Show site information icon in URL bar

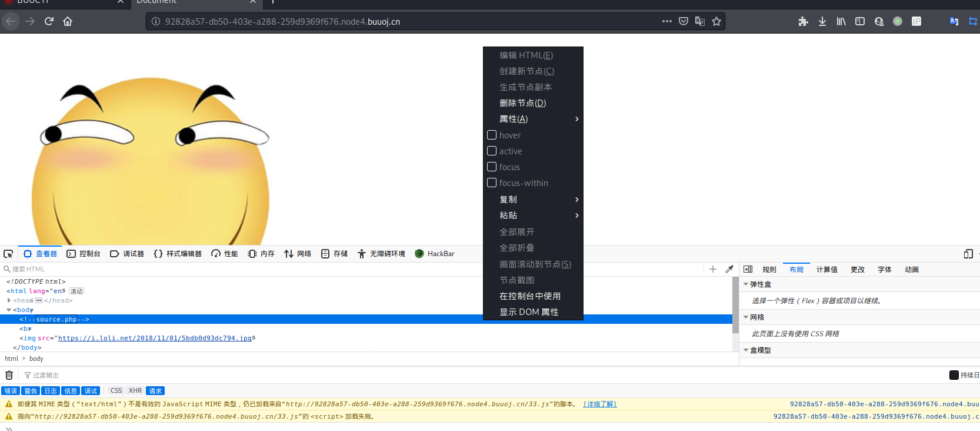tap(156, 21)
